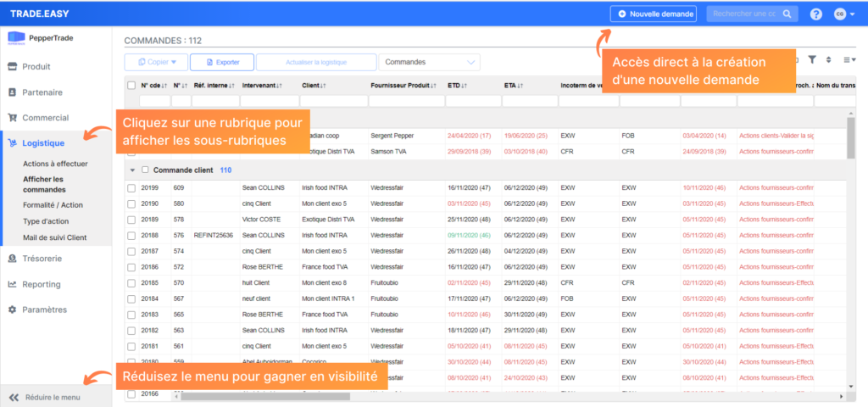Screen dimensions: 868x407
Task: Click the Partenaire contact icon in sidebar
Action: click(x=12, y=92)
